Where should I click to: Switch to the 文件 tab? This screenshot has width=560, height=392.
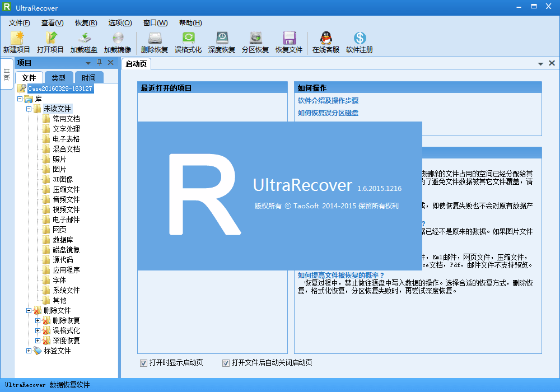pyautogui.click(x=29, y=77)
